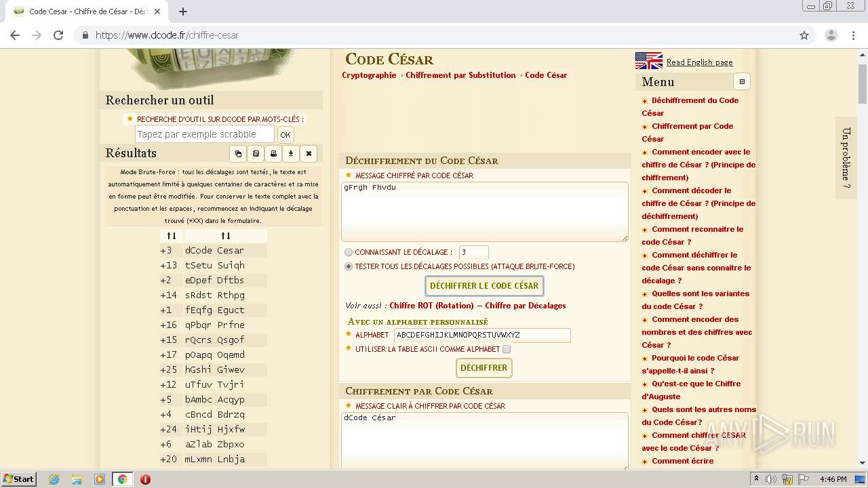The width and height of the screenshot is (868, 488).
Task: Clear results with the X icon
Action: 309,154
